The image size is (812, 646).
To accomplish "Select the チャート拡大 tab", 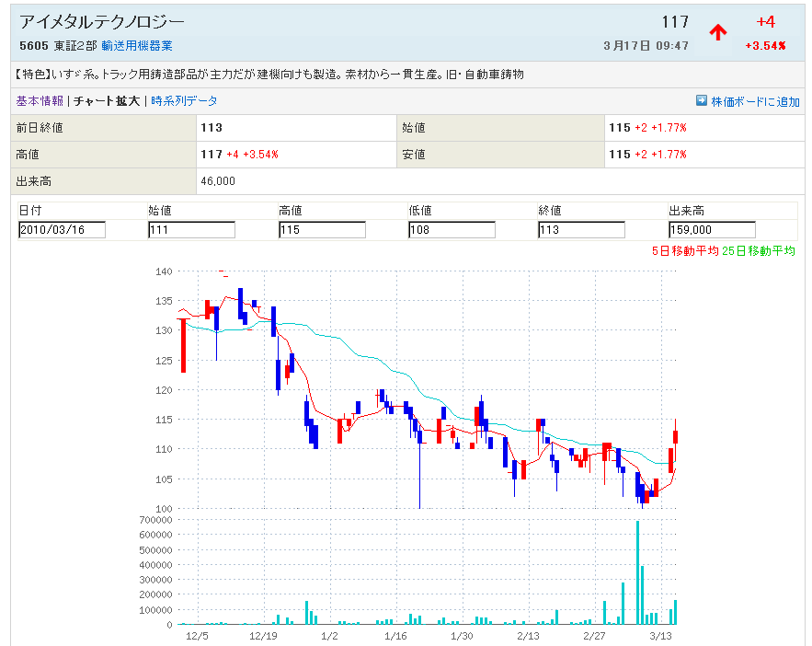I will 107,101.
